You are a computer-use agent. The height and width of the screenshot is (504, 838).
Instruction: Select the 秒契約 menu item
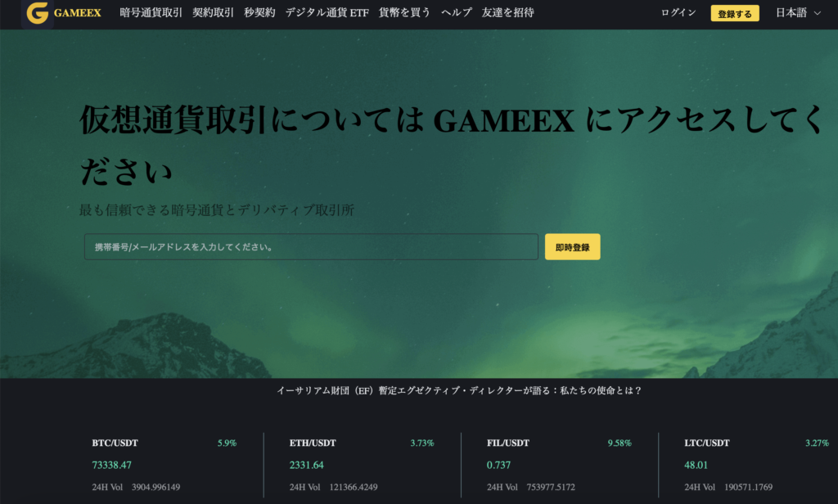(259, 12)
